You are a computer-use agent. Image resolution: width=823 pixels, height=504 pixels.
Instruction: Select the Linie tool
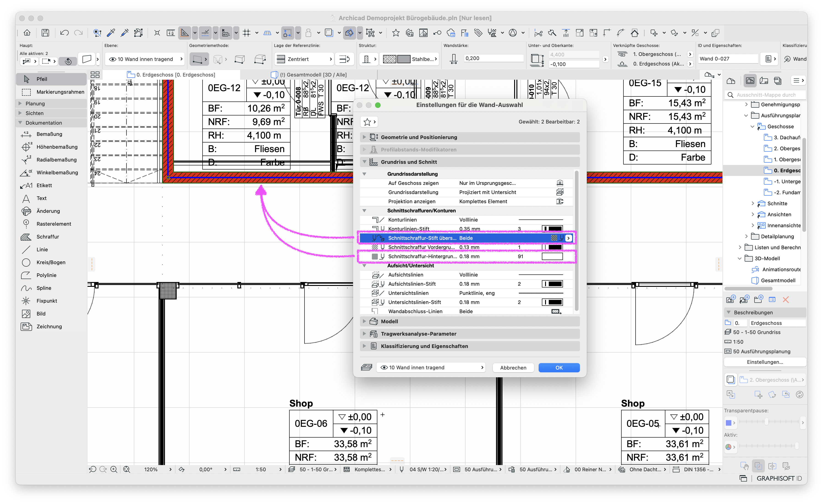tap(52, 249)
